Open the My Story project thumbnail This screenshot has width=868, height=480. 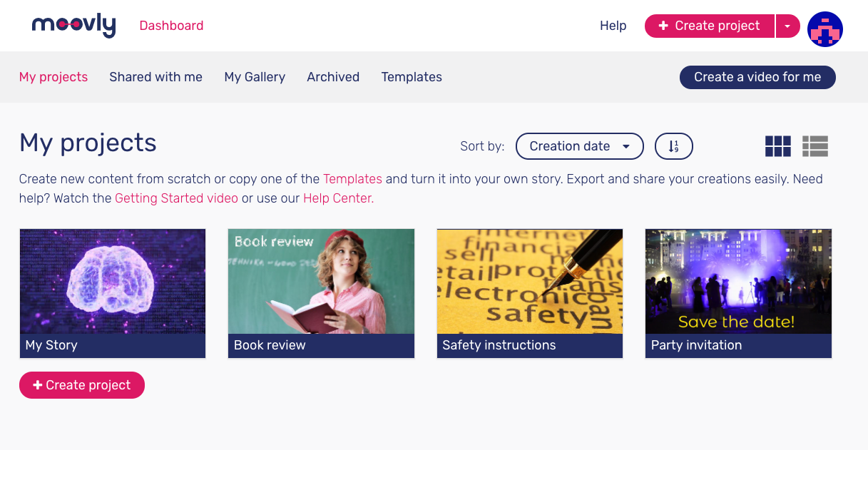[113, 282]
